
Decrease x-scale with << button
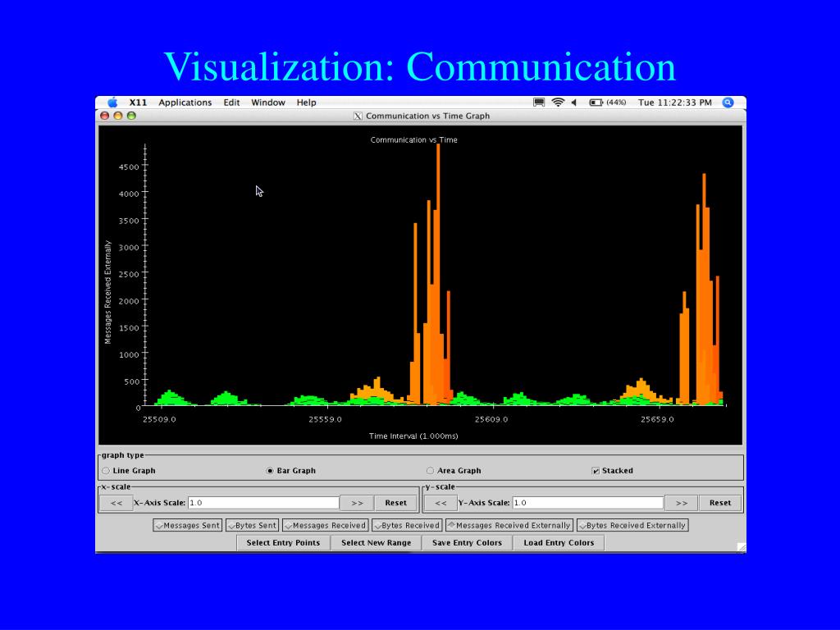pyautogui.click(x=116, y=503)
